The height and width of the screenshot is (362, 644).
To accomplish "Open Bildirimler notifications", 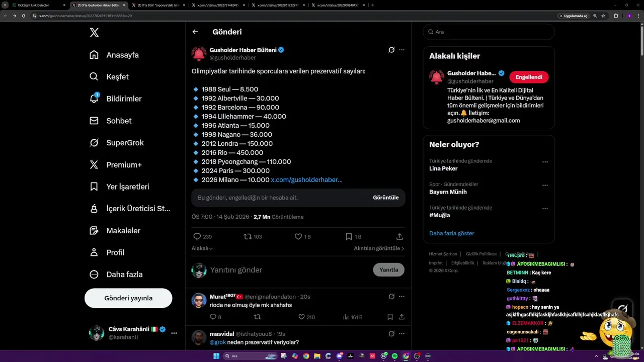I will 115,99.
